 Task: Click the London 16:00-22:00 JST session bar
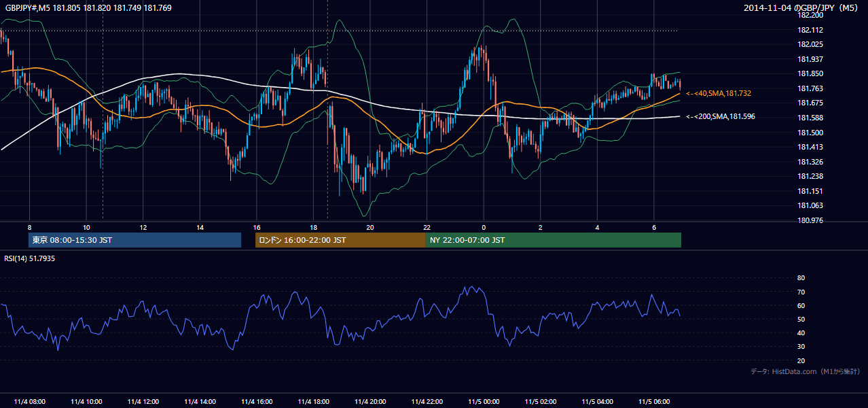[x=340, y=240]
